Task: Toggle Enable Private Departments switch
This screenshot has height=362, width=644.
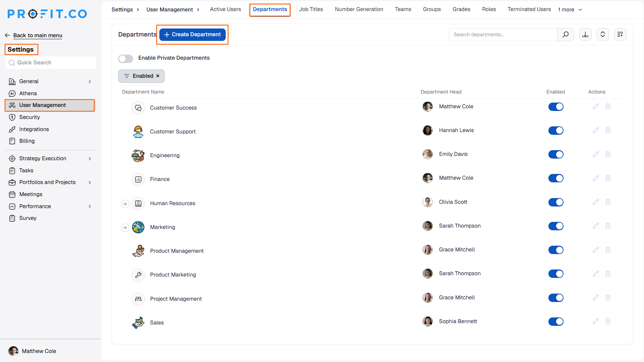Action: (x=125, y=59)
